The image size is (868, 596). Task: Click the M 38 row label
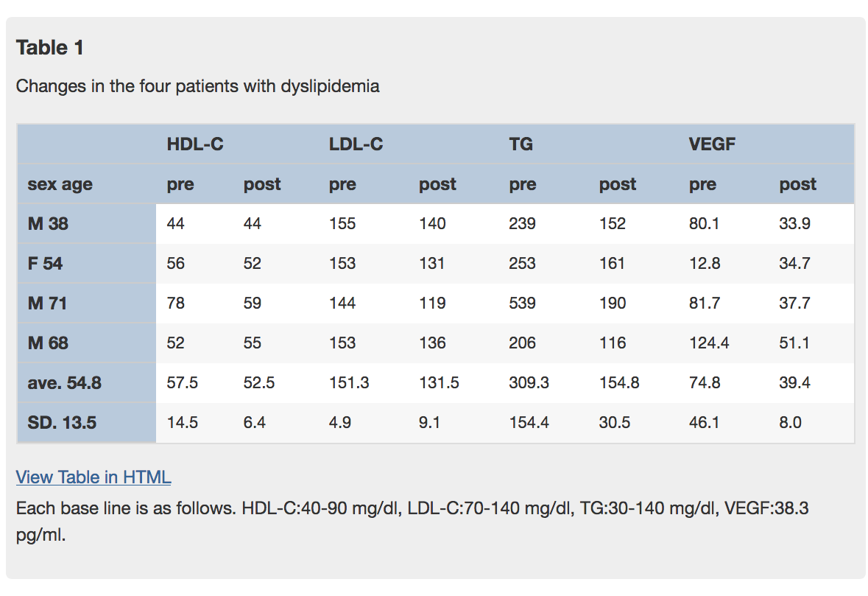[48, 224]
